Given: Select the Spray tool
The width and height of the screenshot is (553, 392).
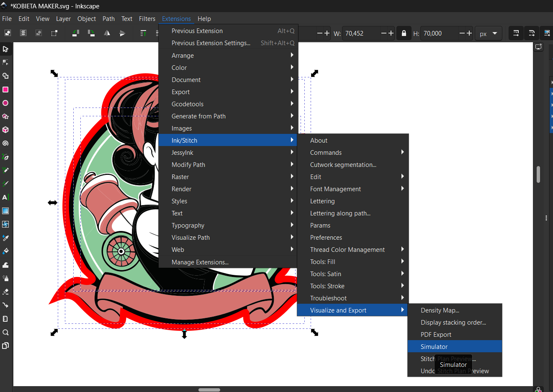Looking at the screenshot, I should tap(5, 278).
